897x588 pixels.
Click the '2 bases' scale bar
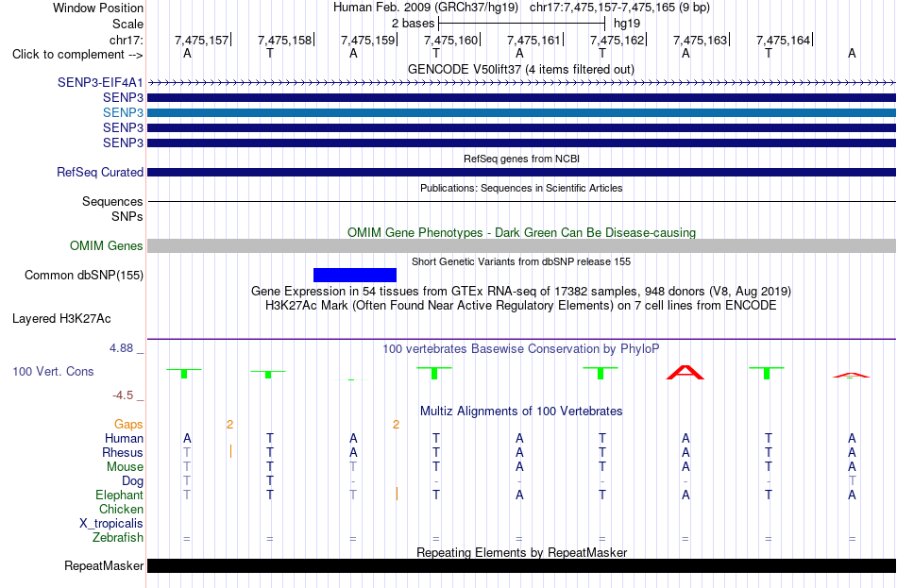[521, 24]
